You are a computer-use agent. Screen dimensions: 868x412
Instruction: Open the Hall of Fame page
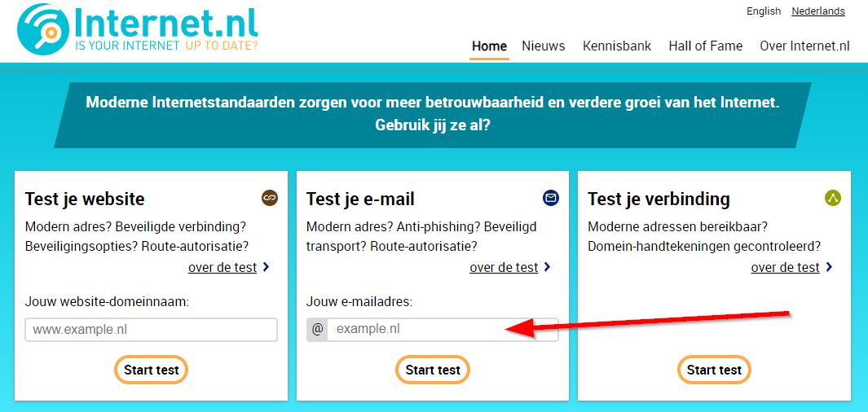[706, 46]
